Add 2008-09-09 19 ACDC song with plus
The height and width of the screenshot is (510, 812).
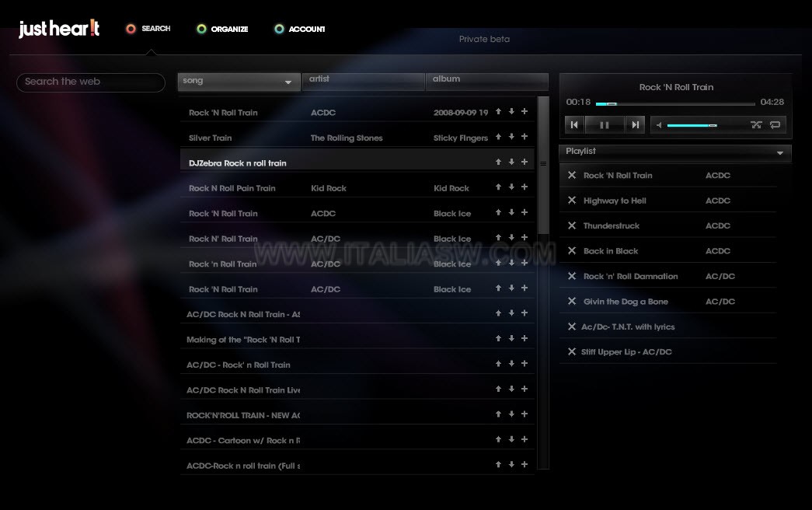(x=524, y=111)
